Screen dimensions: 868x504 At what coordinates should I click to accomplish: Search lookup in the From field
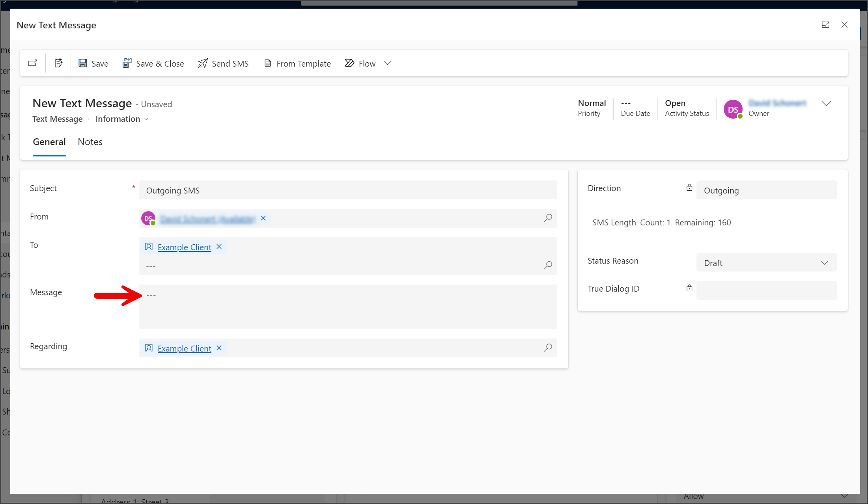pyautogui.click(x=548, y=218)
